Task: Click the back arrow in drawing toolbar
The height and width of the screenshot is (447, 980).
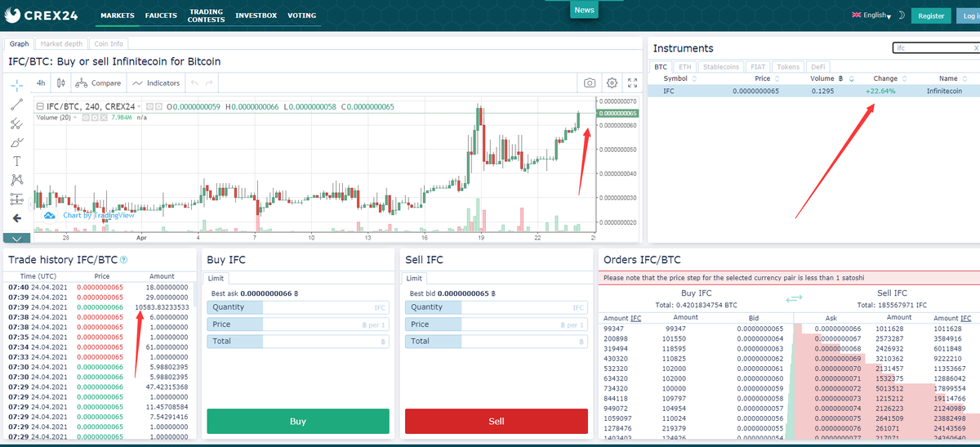Action: click(x=17, y=218)
